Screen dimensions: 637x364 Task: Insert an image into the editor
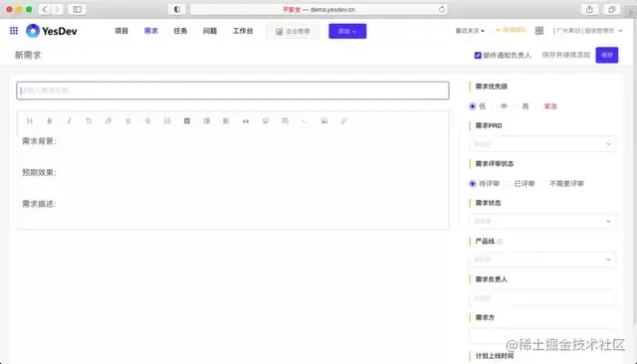pyautogui.click(x=324, y=121)
